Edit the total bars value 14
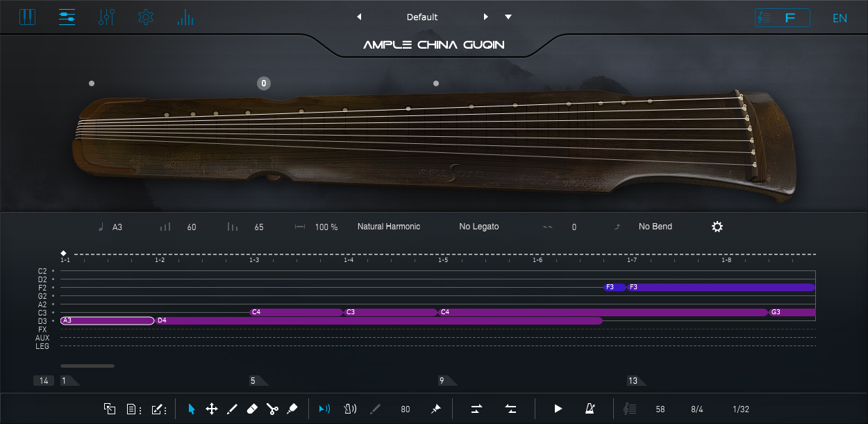 [44, 380]
